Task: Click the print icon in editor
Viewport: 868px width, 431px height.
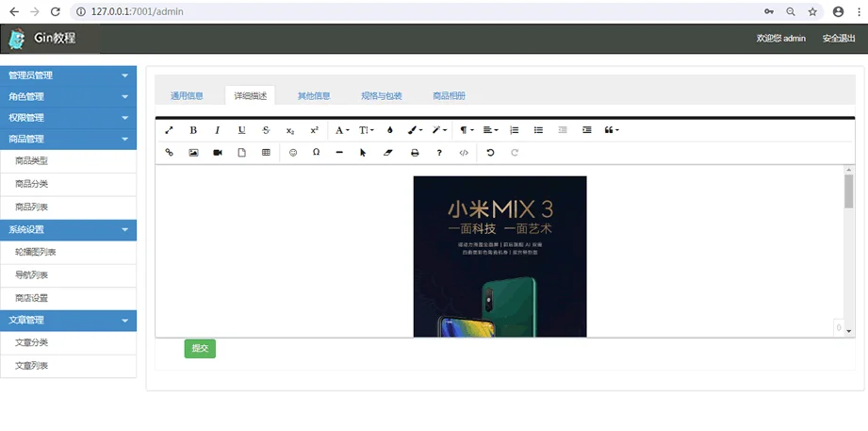Action: click(415, 153)
